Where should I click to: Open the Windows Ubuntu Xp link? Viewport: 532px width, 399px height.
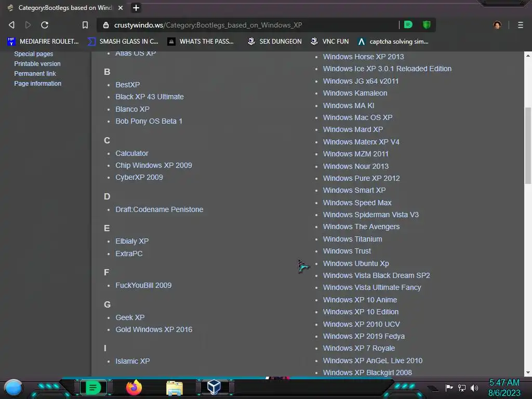pyautogui.click(x=356, y=263)
